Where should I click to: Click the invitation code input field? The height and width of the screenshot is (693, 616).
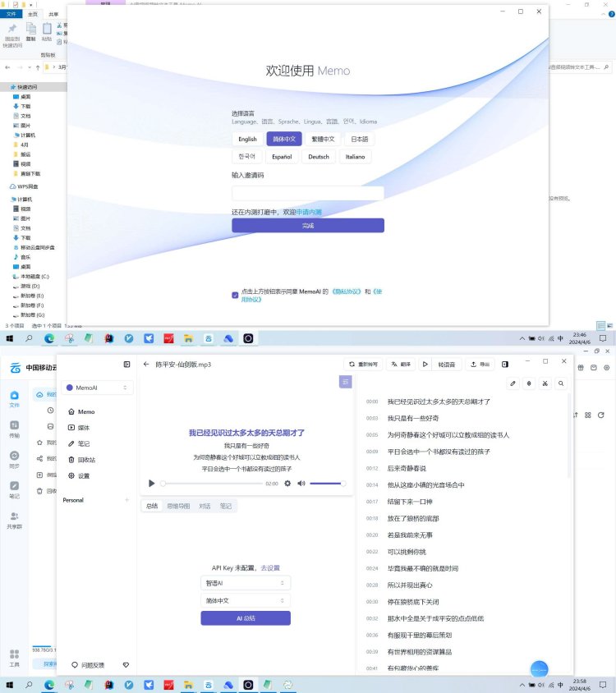click(x=308, y=193)
